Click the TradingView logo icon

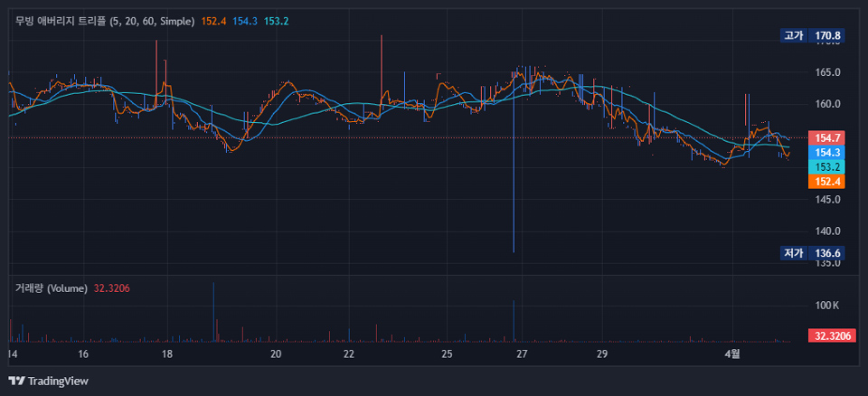(x=16, y=381)
